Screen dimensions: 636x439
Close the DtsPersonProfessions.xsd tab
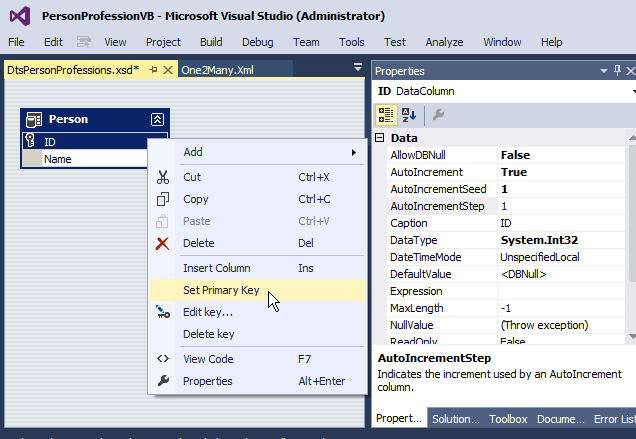click(x=168, y=70)
